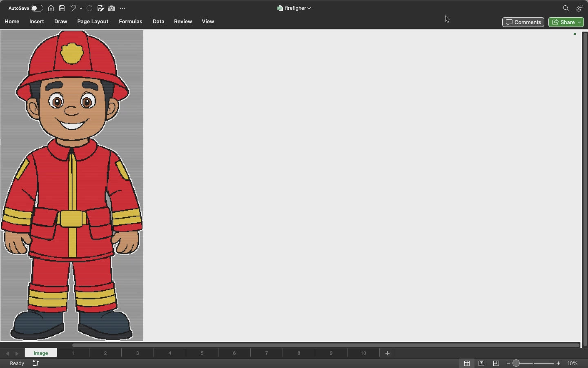Add a new sheet with the plus button
588x368 pixels.
(387, 353)
